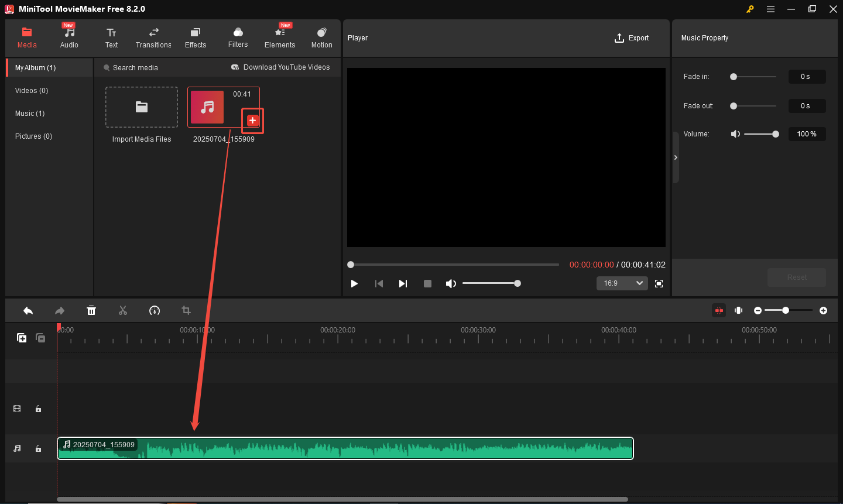The height and width of the screenshot is (504, 843).
Task: Zoom in the timeline
Action: coord(824,310)
